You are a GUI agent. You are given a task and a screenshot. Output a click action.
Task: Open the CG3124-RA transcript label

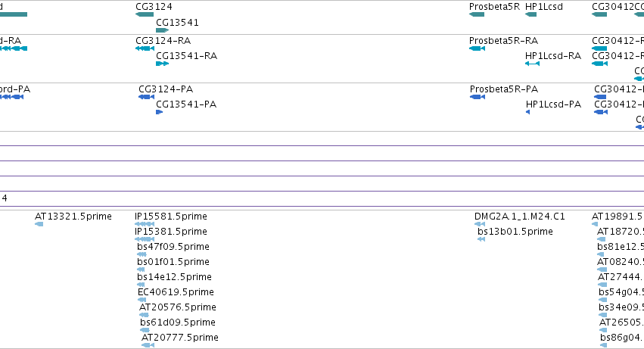pyautogui.click(x=163, y=41)
